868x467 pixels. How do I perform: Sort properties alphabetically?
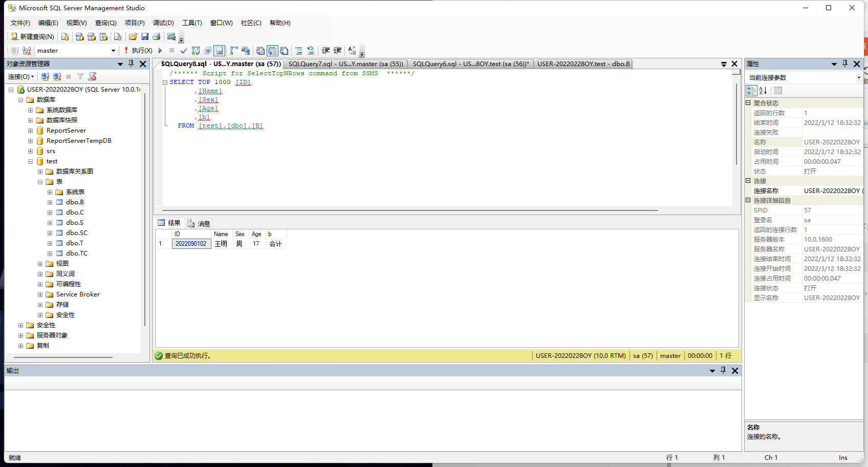point(763,91)
